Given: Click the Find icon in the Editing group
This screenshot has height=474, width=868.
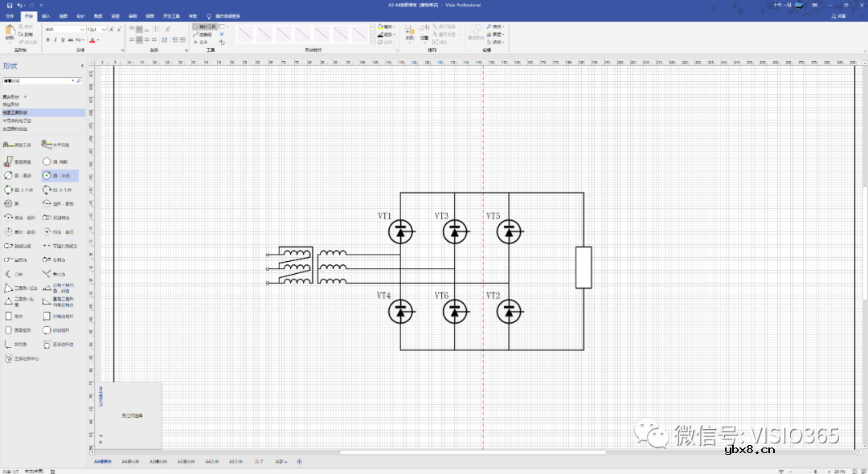Looking at the screenshot, I should (495, 27).
